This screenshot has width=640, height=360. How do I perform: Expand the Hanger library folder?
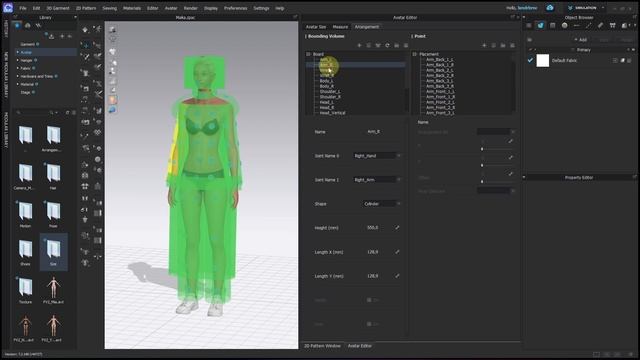click(x=18, y=60)
